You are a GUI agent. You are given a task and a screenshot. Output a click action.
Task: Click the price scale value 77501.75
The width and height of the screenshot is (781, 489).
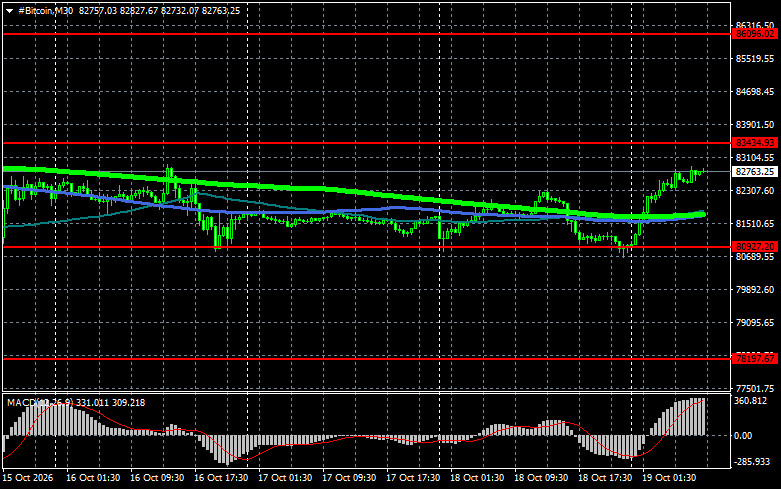755,388
